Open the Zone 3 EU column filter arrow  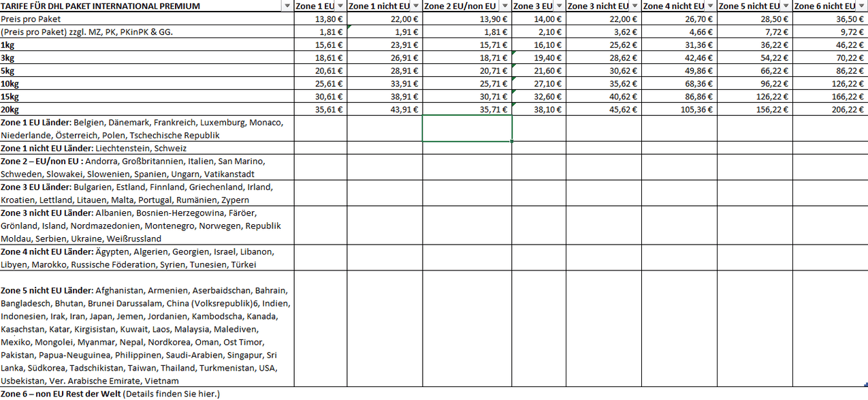click(560, 6)
